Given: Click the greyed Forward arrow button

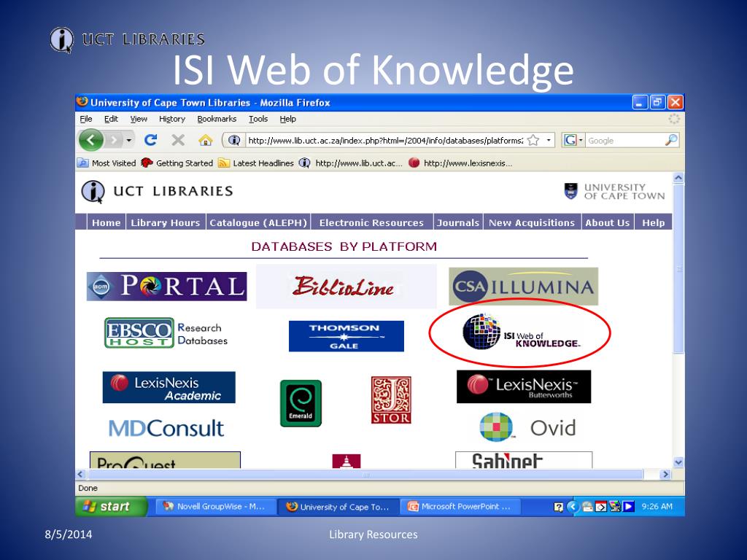Looking at the screenshot, I should click(x=115, y=140).
